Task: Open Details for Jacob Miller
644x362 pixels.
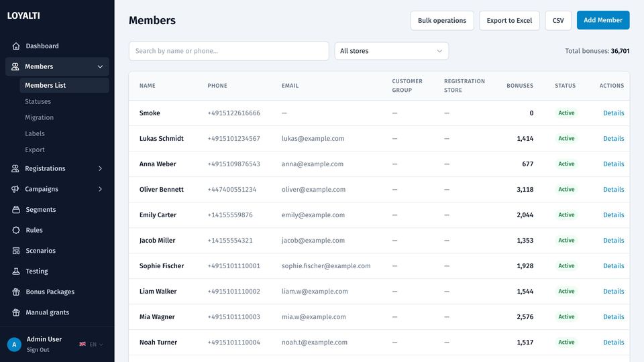Action: (614, 240)
